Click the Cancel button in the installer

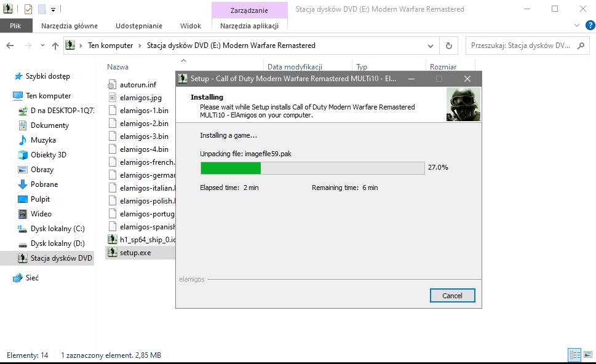tap(452, 296)
